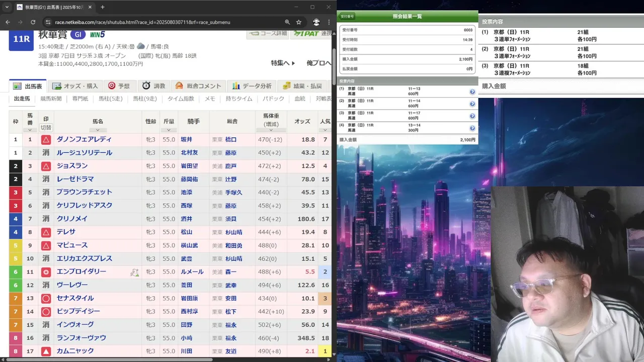Expand the 斤量 column sort arrow
The height and width of the screenshot is (362, 644).
pyautogui.click(x=169, y=130)
